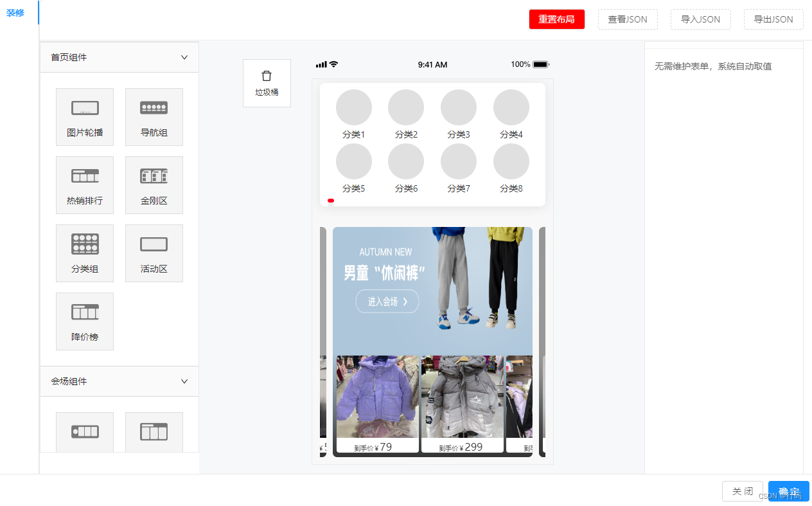Click first component tile under 会场组件
This screenshot has width=812, height=506.
85,432
